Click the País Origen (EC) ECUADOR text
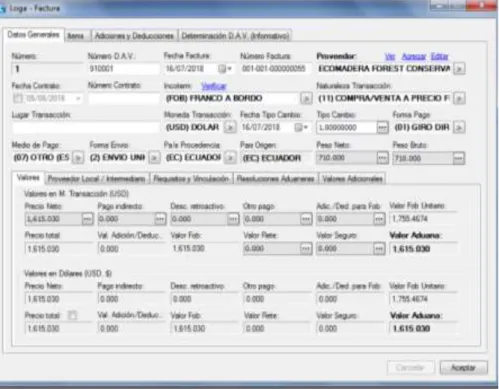This screenshot has height=389, width=499. pos(272,158)
